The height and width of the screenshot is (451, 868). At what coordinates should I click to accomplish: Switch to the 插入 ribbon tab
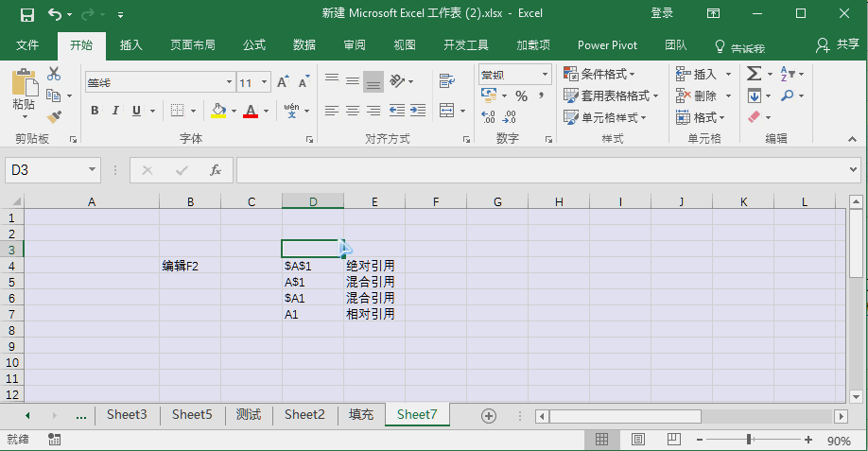pyautogui.click(x=131, y=45)
